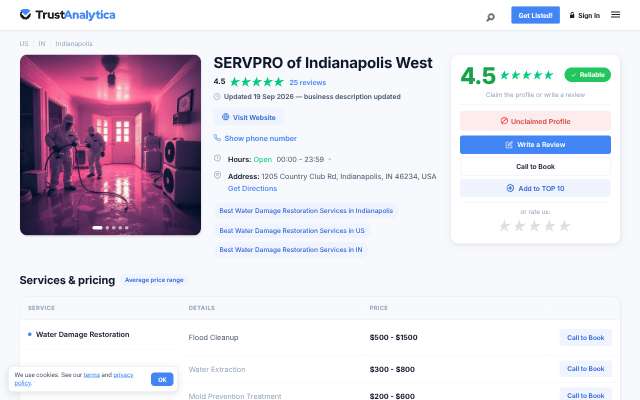Go to Indianapolis breadcrumb
Screen dimensions: 640x400
tap(74, 43)
